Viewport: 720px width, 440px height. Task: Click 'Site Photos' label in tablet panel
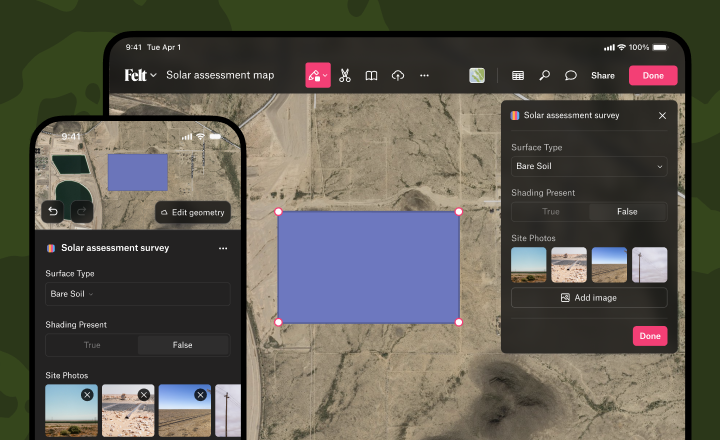(x=533, y=238)
